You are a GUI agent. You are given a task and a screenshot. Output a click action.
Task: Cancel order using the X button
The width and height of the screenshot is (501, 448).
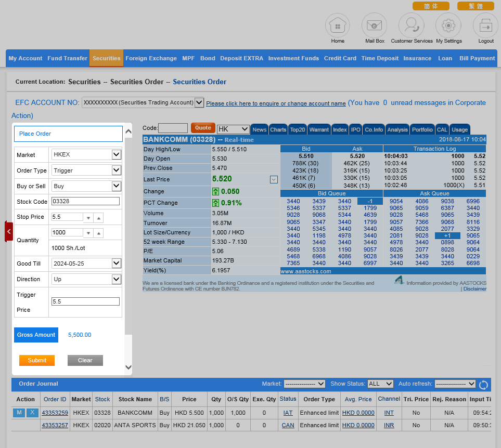pyautogui.click(x=32, y=413)
